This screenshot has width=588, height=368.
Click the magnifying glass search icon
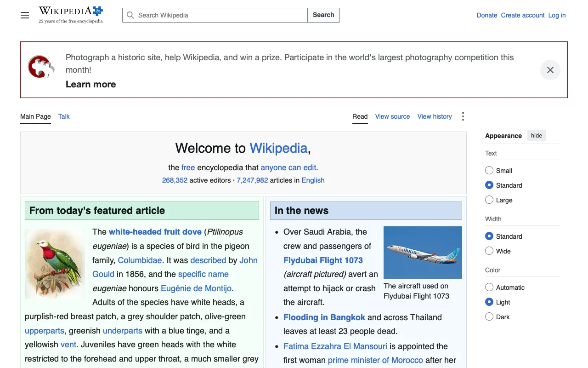[x=130, y=15]
